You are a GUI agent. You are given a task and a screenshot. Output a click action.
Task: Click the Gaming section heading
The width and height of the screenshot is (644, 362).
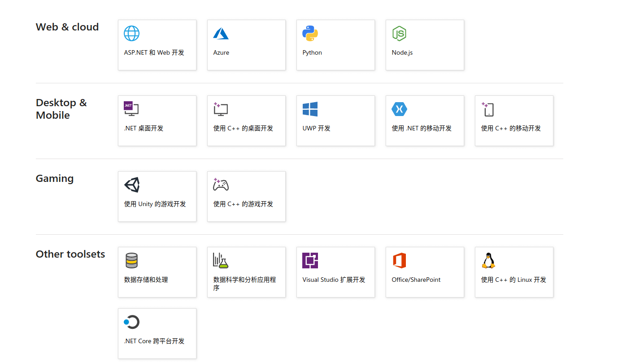click(55, 178)
